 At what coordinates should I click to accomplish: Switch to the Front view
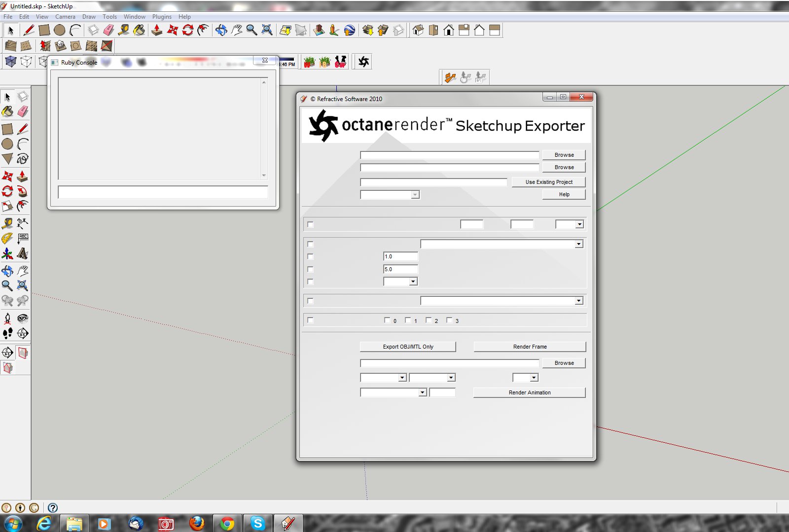pos(448,30)
